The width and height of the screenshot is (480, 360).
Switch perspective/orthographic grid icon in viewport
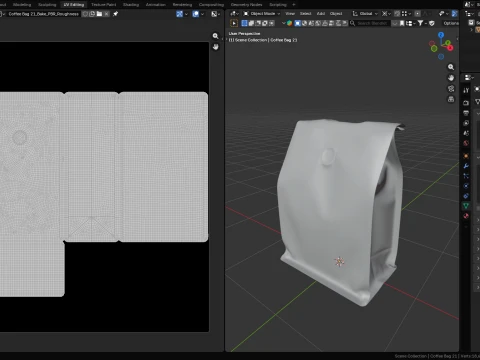451,99
